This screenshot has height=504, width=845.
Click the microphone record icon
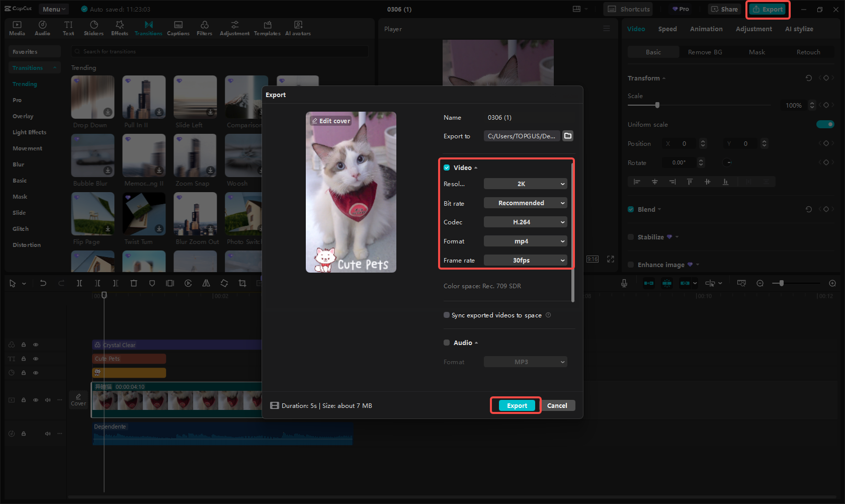coord(624,283)
